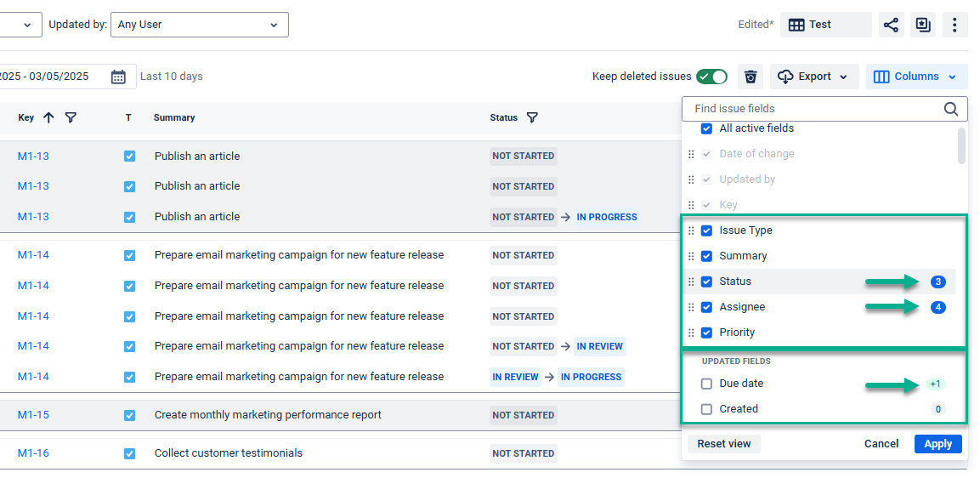
Task: Click the share icon in top toolbar
Action: tap(890, 25)
